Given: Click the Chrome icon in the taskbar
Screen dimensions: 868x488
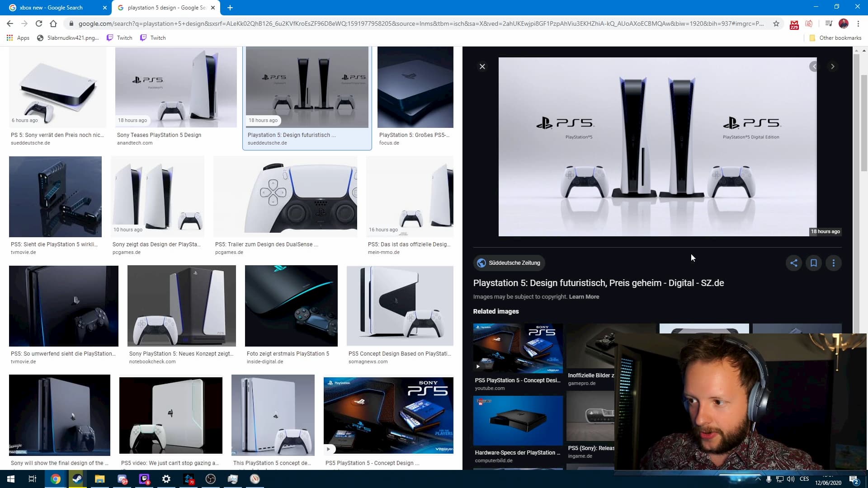Looking at the screenshot, I should point(55,479).
